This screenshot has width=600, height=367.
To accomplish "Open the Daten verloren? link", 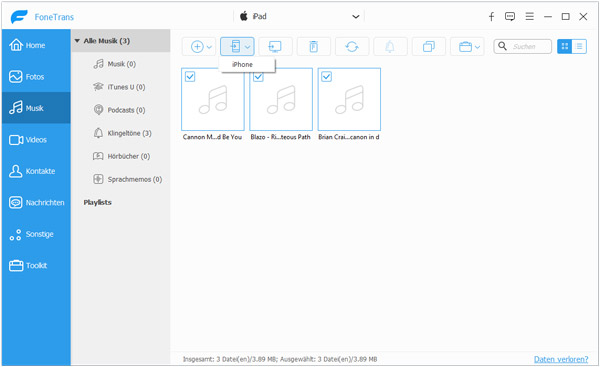I will (x=561, y=359).
